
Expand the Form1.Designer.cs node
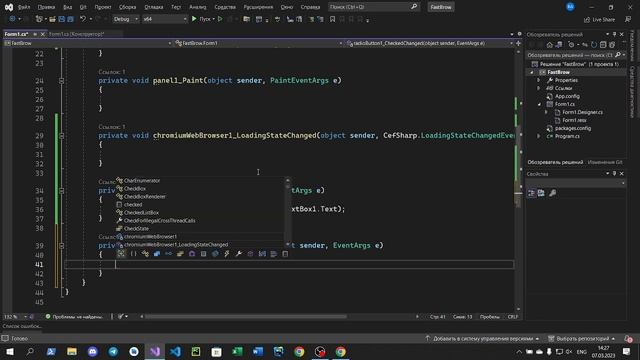click(547, 112)
